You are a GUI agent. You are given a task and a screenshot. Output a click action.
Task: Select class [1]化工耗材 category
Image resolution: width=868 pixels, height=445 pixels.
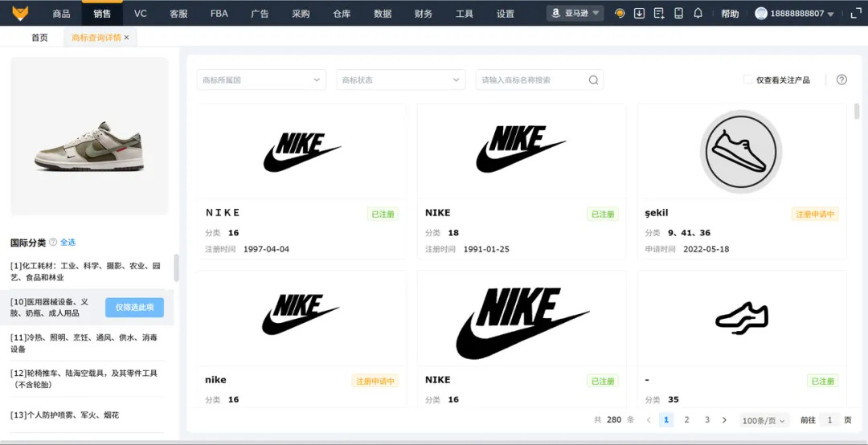point(86,271)
